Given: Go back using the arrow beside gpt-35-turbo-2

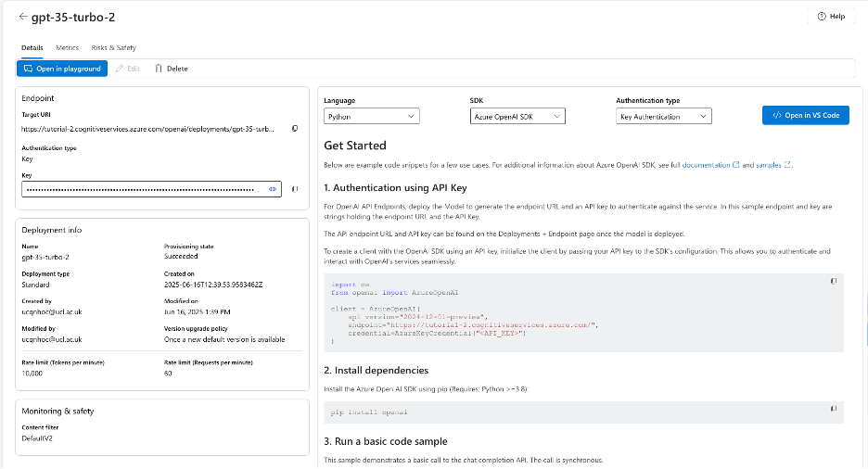Looking at the screenshot, I should tap(22, 17).
